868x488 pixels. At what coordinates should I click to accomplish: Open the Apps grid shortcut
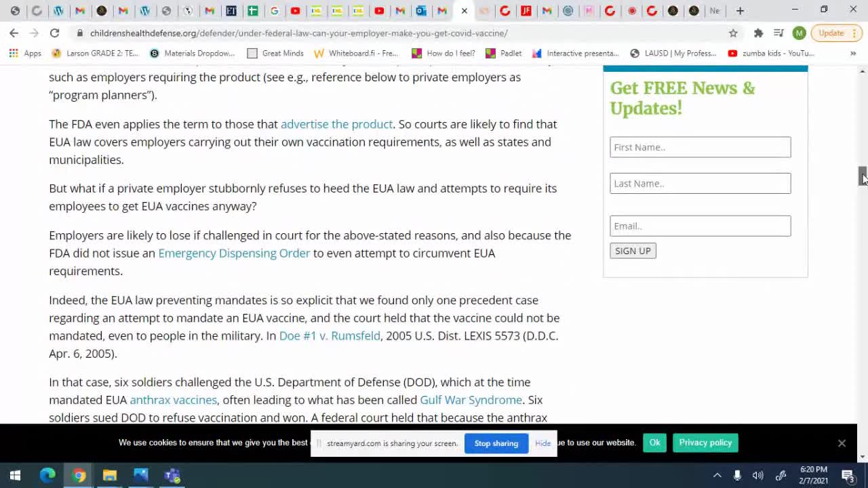pyautogui.click(x=25, y=53)
